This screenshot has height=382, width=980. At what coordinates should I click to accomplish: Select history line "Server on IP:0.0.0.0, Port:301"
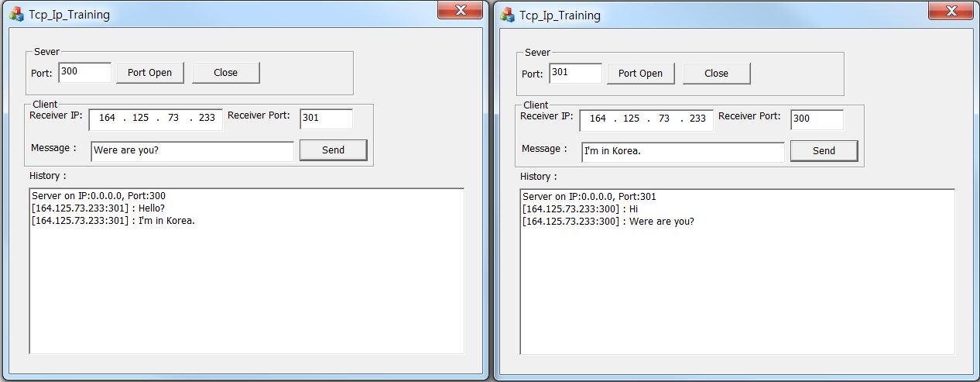(590, 197)
